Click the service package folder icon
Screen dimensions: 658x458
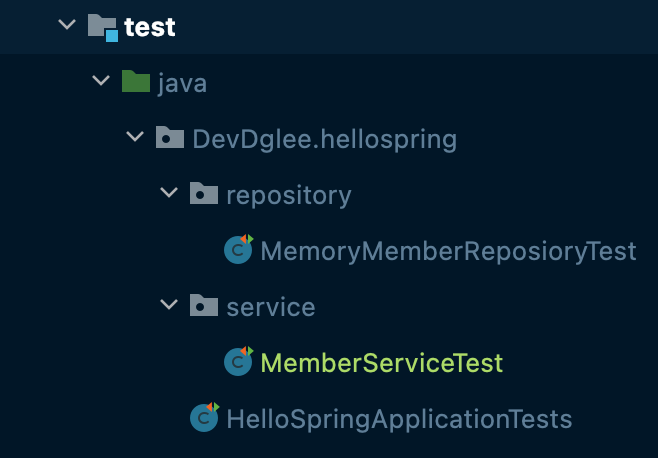(204, 306)
